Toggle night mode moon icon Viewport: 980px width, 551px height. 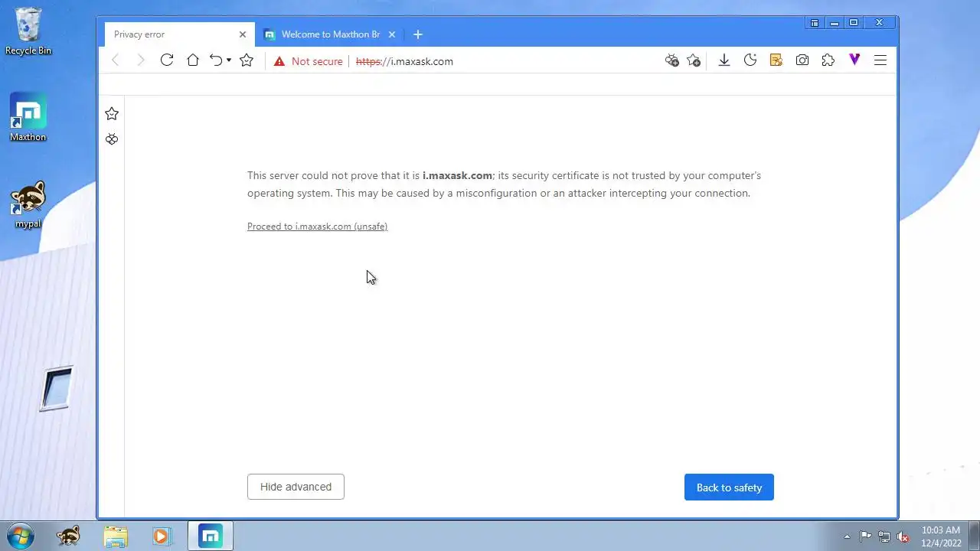pyautogui.click(x=750, y=60)
